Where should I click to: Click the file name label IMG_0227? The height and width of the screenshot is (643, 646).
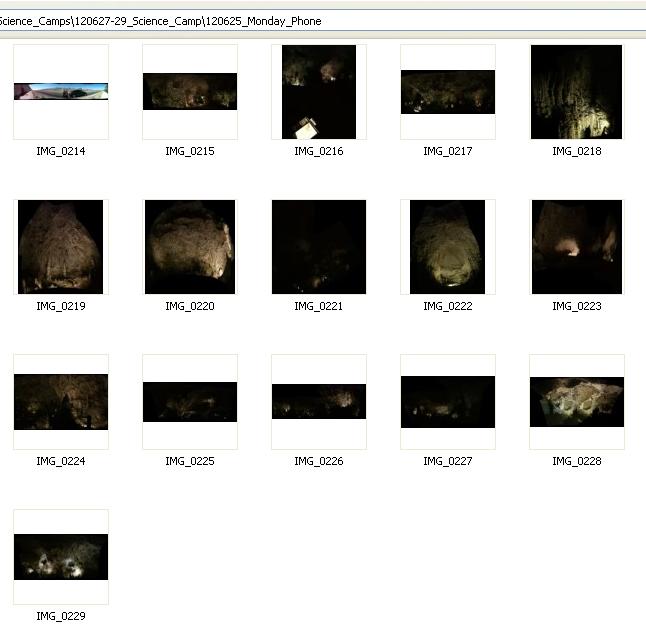coord(448,461)
